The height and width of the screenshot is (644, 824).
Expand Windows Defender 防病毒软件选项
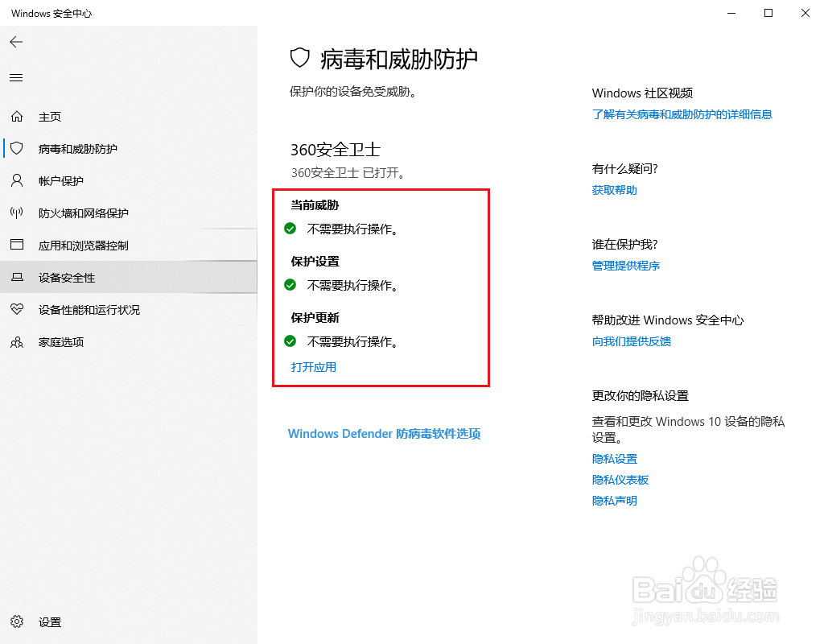(x=384, y=434)
